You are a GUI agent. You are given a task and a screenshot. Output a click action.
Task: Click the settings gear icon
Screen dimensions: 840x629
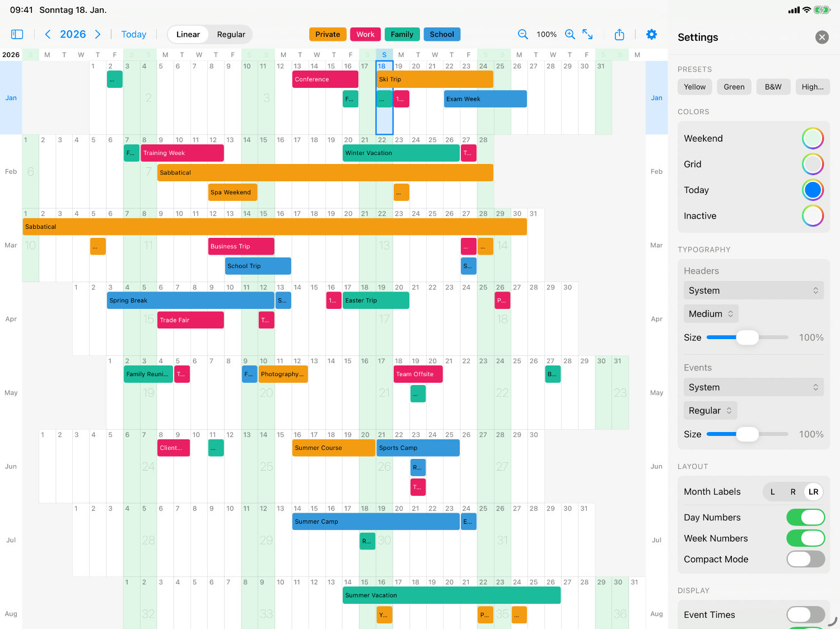(652, 34)
